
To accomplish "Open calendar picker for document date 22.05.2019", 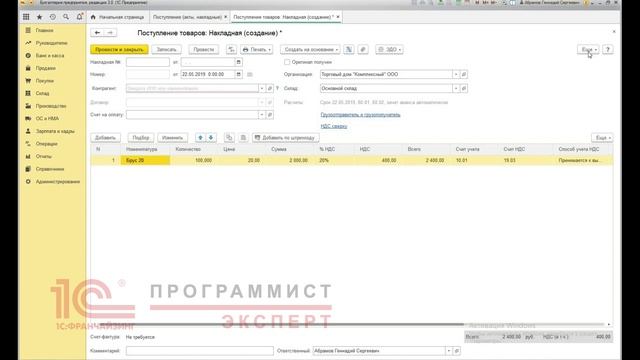I will point(239,74).
